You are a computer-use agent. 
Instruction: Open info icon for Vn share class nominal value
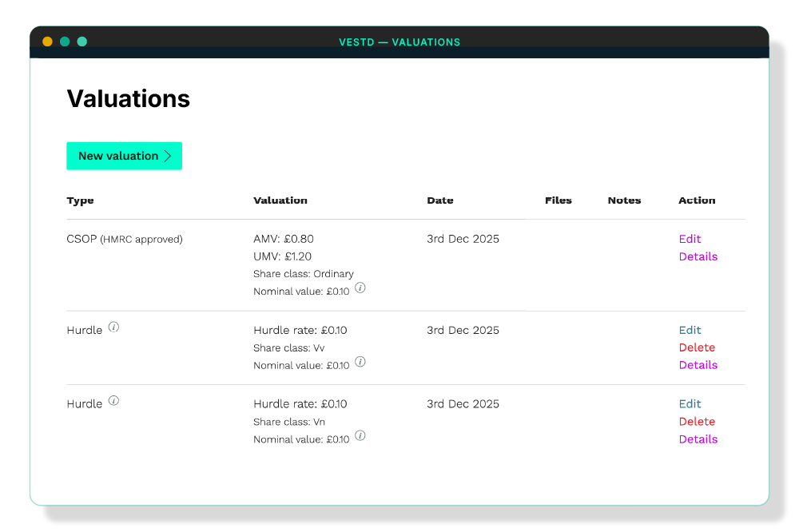click(x=360, y=435)
